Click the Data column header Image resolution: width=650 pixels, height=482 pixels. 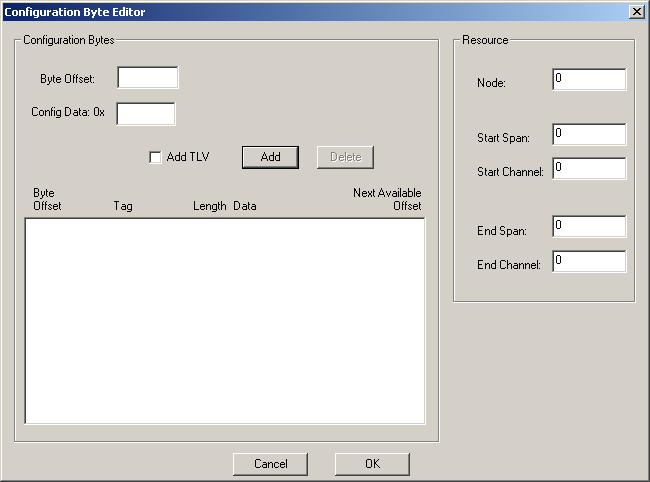pyautogui.click(x=245, y=206)
